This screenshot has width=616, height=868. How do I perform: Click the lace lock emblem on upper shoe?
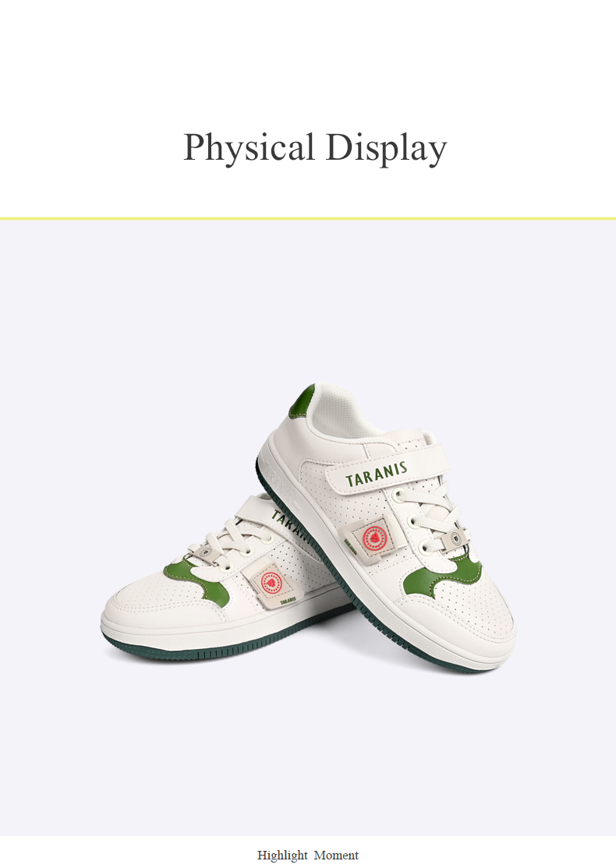(x=455, y=538)
